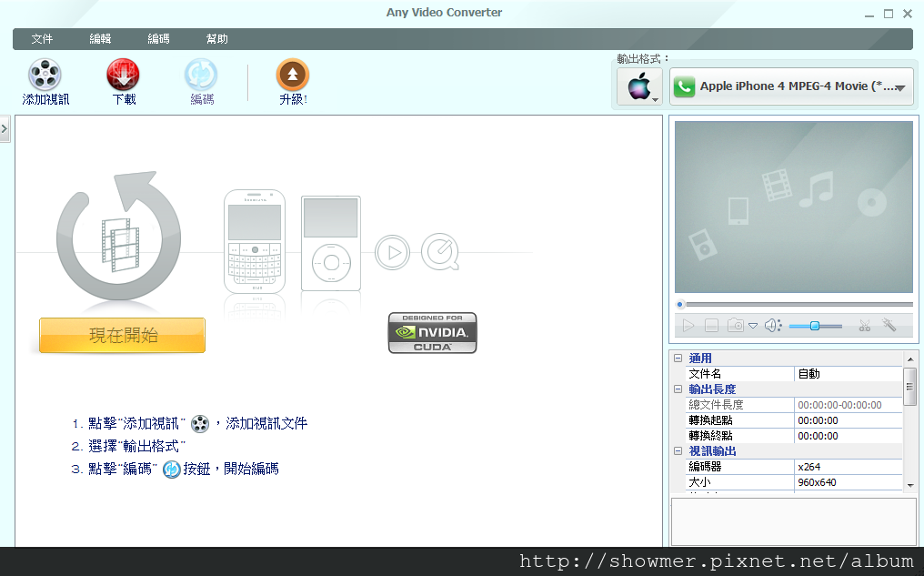This screenshot has width=924, height=576.
Task: Click the preview seek bar
Action: (794, 304)
